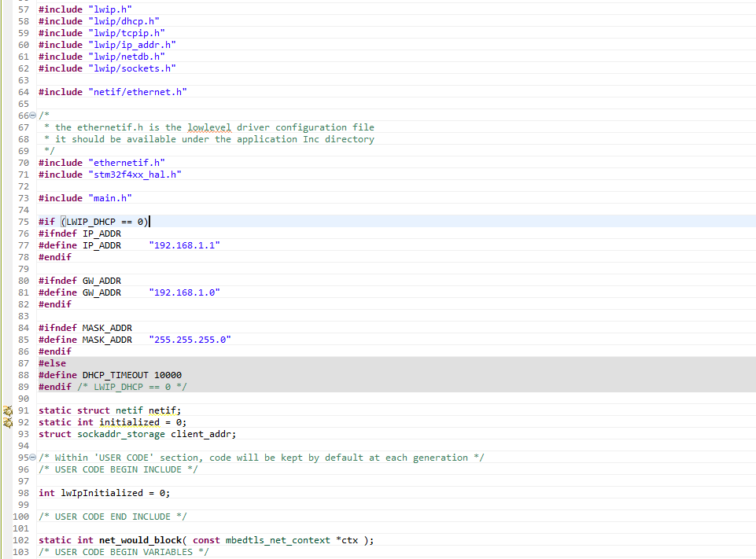Click the #else directive on line 87

point(51,362)
